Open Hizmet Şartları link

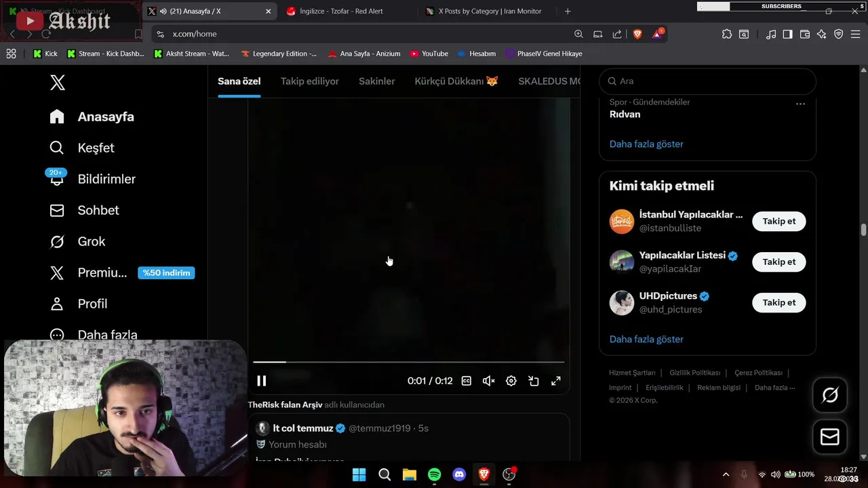coord(632,373)
